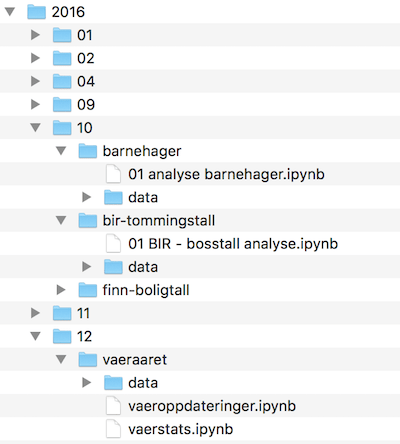Click the data folder icon under barnehager
Image resolution: width=400 pixels, height=444 pixels.
pyautogui.click(x=113, y=197)
